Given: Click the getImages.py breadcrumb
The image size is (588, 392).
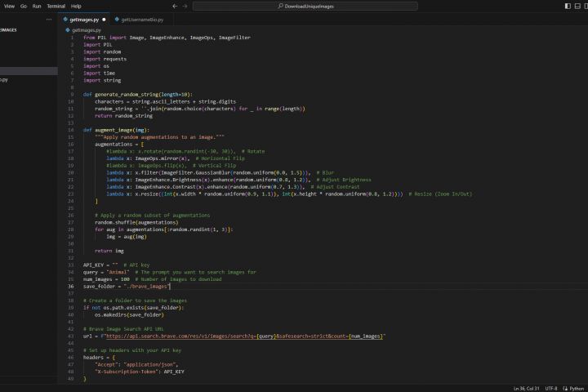Looking at the screenshot, I should tap(87, 30).
